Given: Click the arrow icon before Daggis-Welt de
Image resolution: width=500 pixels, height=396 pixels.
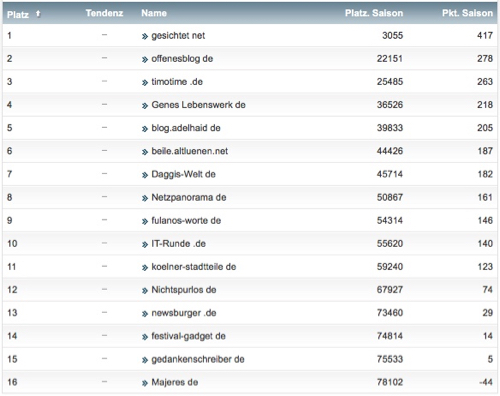Looking at the screenshot, I should point(145,175).
